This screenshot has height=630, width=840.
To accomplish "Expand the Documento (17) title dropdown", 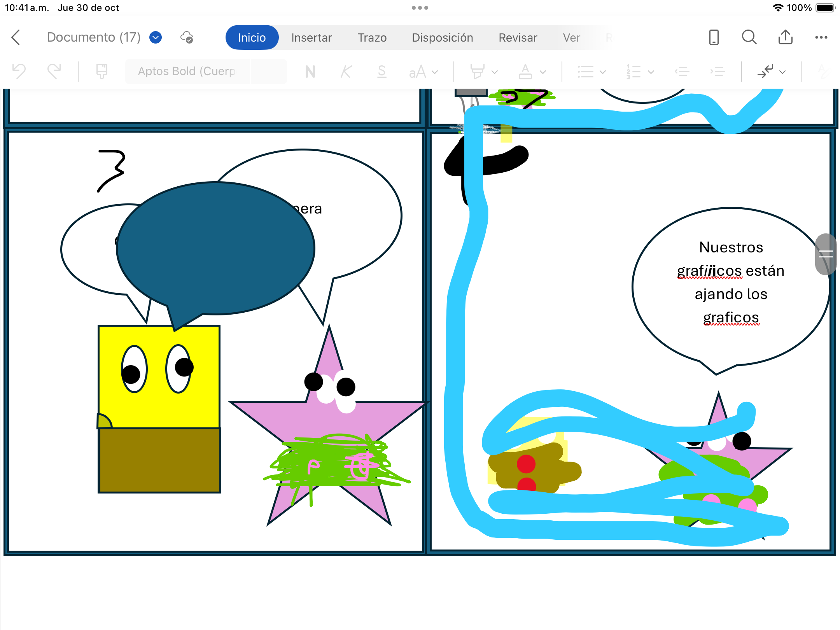I will pos(156,38).
